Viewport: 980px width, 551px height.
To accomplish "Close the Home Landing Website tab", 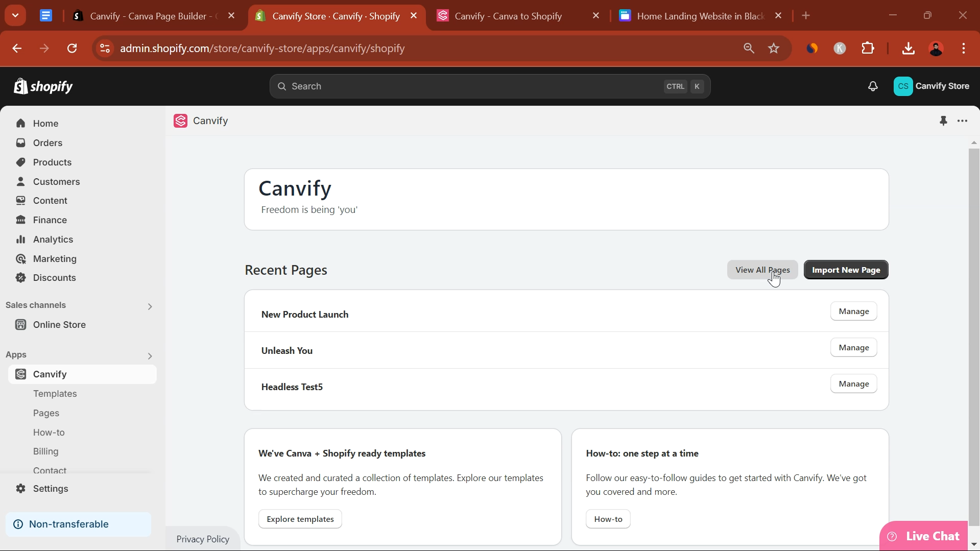I will [x=778, y=16].
